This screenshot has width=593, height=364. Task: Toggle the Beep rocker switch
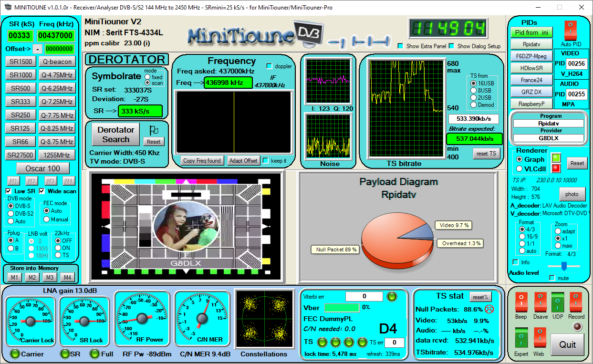coord(521,302)
